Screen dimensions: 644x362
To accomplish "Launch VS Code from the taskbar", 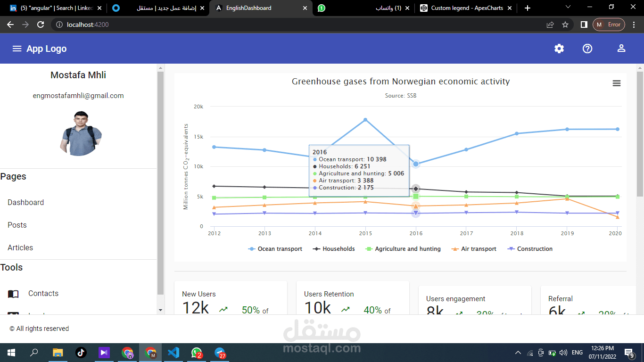I will click(173, 352).
